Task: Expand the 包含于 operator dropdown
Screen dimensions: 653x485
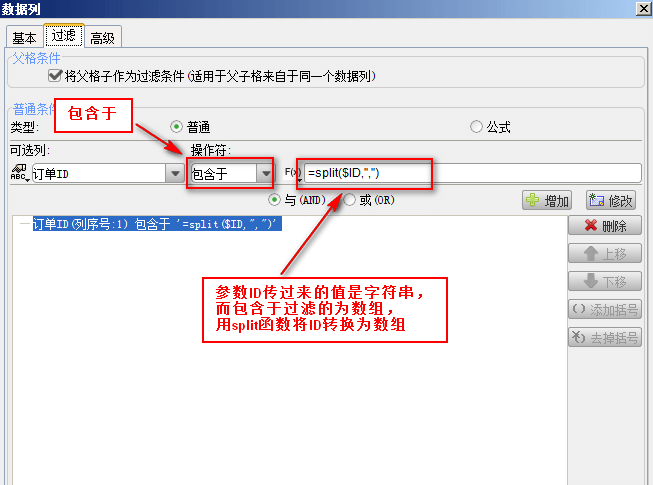Action: 265,173
